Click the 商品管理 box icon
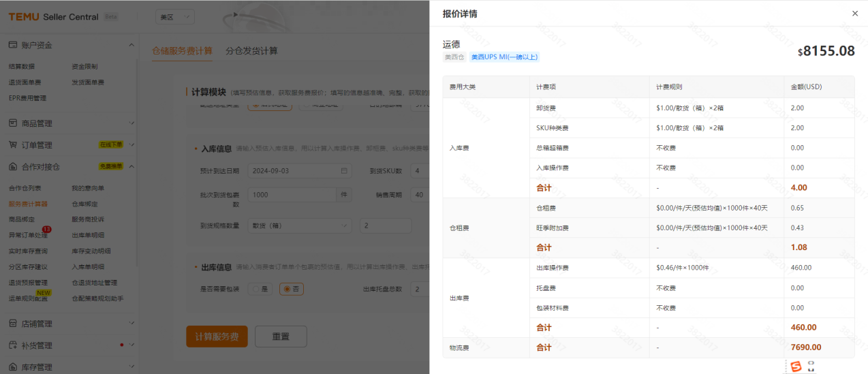The width and height of the screenshot is (868, 374). click(12, 123)
